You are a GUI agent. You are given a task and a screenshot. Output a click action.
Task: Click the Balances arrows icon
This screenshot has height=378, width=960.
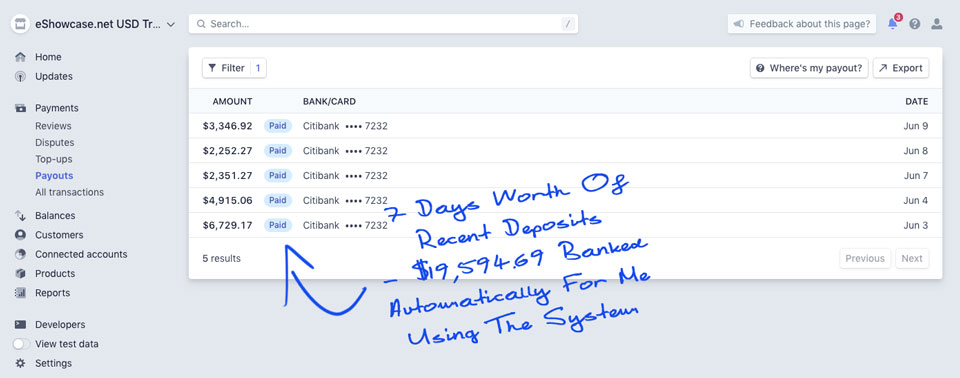point(20,216)
